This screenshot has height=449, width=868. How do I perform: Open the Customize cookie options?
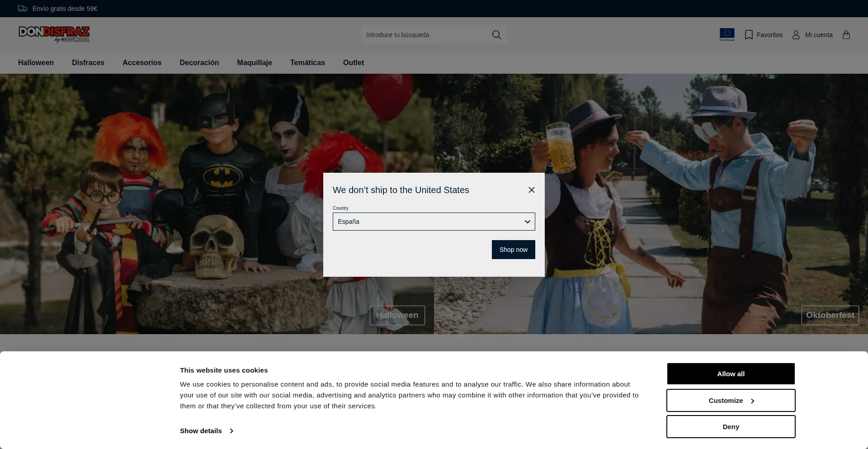click(x=731, y=401)
